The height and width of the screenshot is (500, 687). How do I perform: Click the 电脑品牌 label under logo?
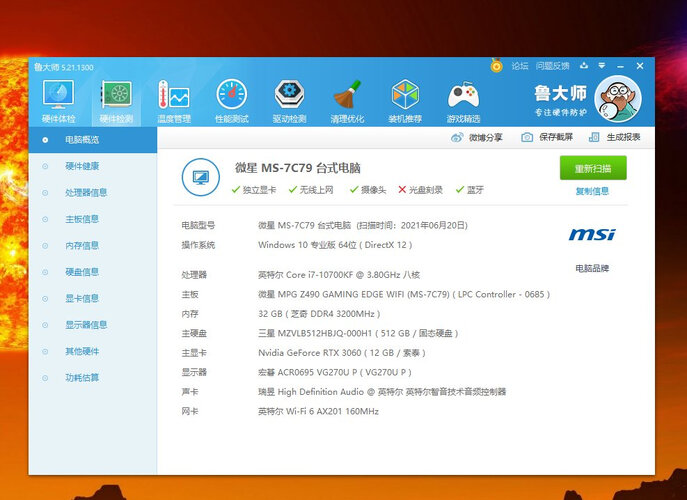click(x=592, y=268)
